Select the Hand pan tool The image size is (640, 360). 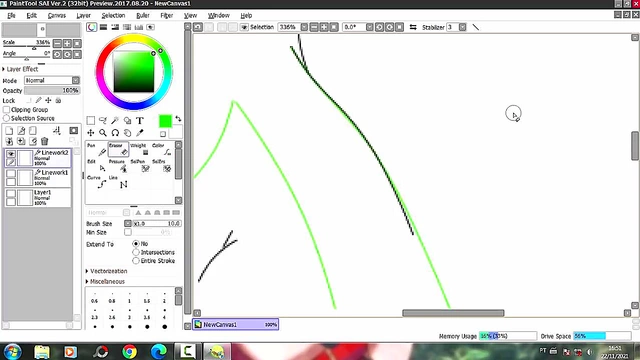127,133
